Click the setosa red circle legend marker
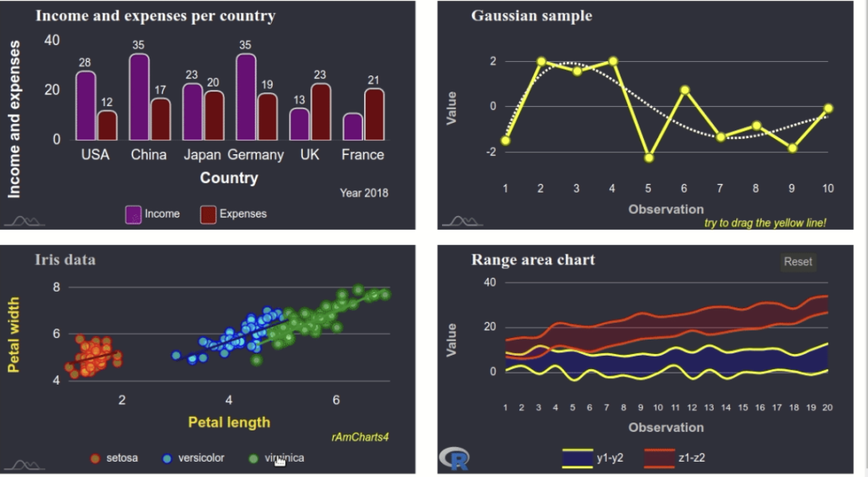 point(95,459)
